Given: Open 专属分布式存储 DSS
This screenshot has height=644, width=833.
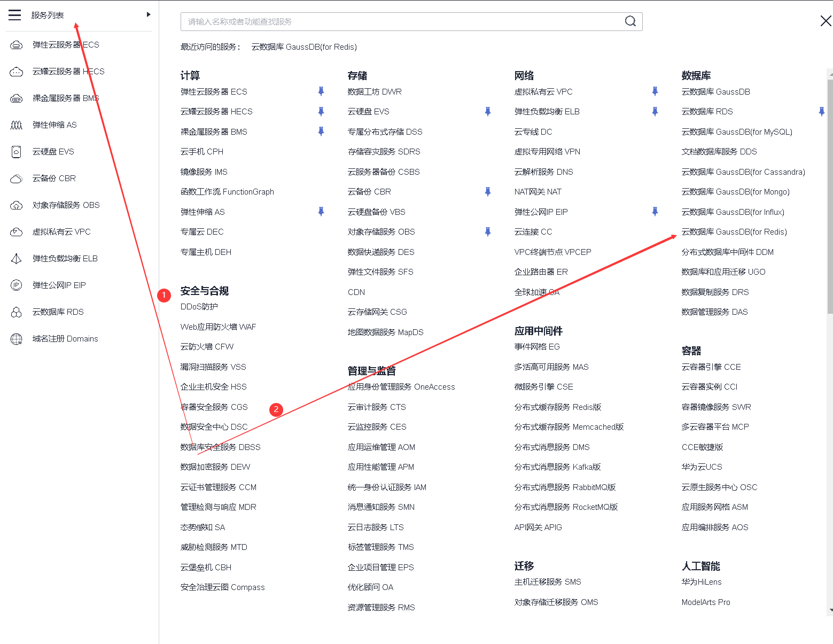Looking at the screenshot, I should (x=385, y=132).
